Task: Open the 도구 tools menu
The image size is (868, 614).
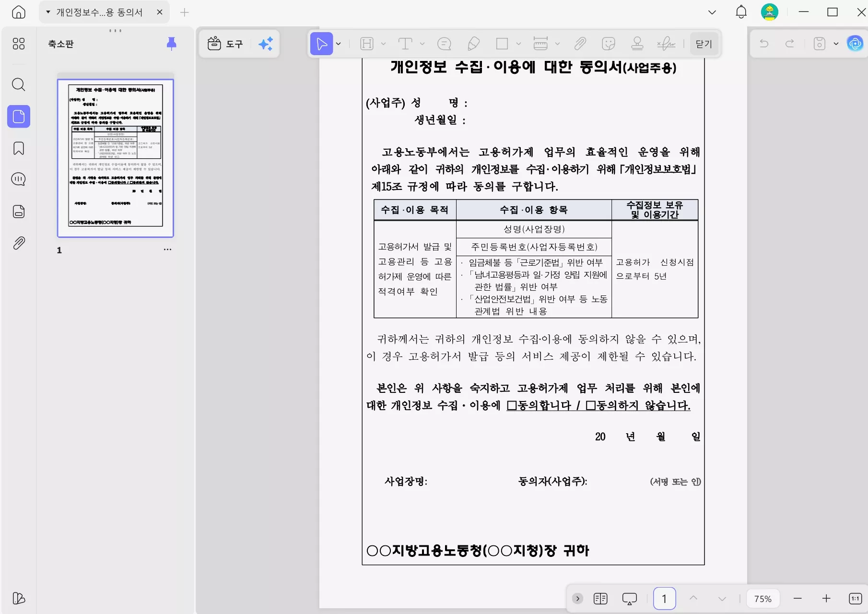Action: point(225,44)
